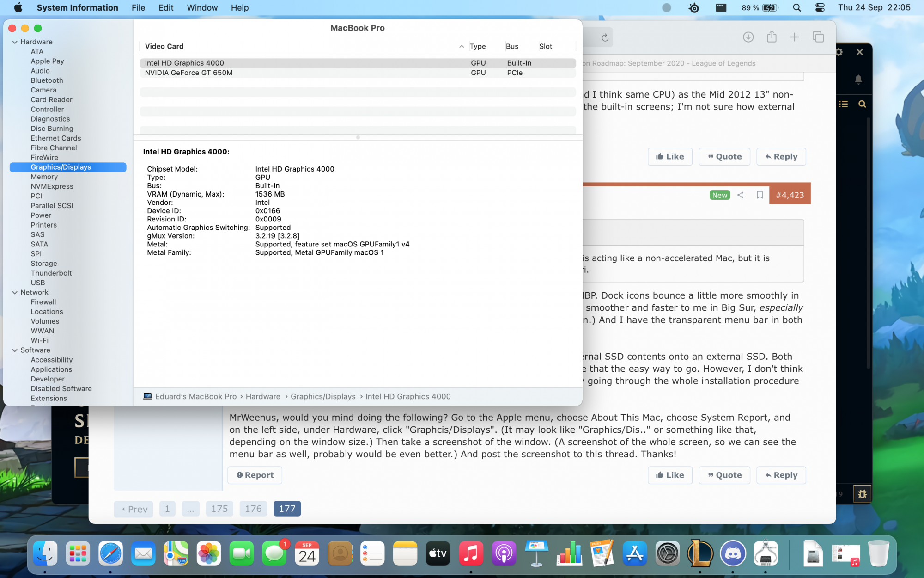Click Like on upper forum post
Viewport: 924px width, 578px height.
point(670,156)
